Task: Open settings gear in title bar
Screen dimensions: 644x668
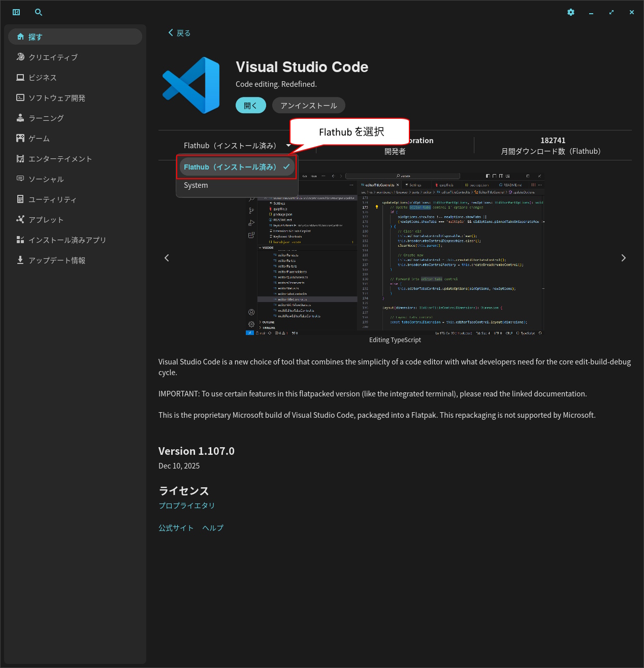Action: tap(571, 12)
